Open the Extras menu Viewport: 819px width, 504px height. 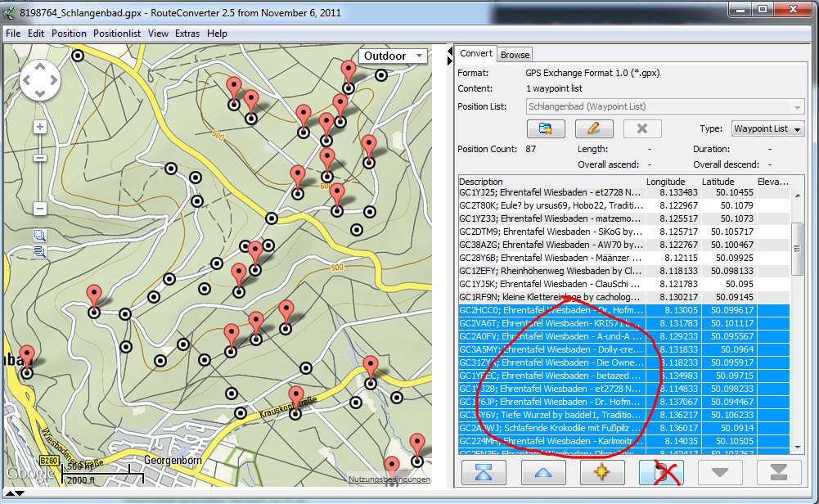click(187, 34)
